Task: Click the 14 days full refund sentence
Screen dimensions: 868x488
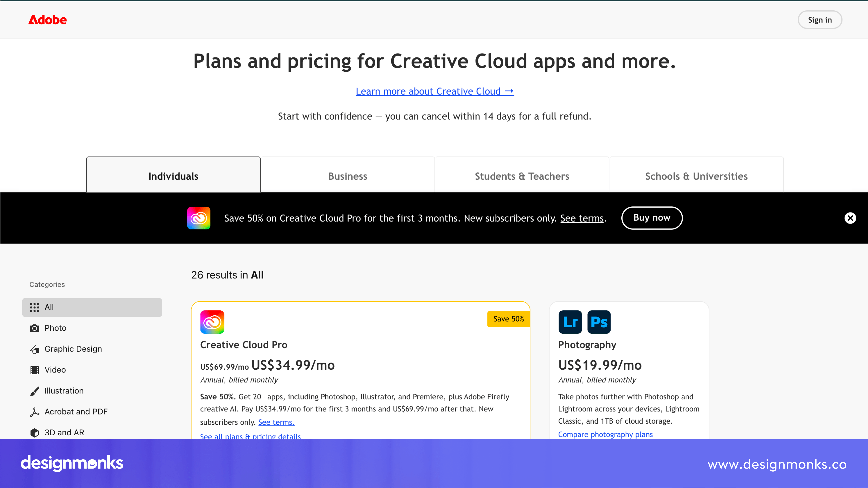Action: point(435,117)
